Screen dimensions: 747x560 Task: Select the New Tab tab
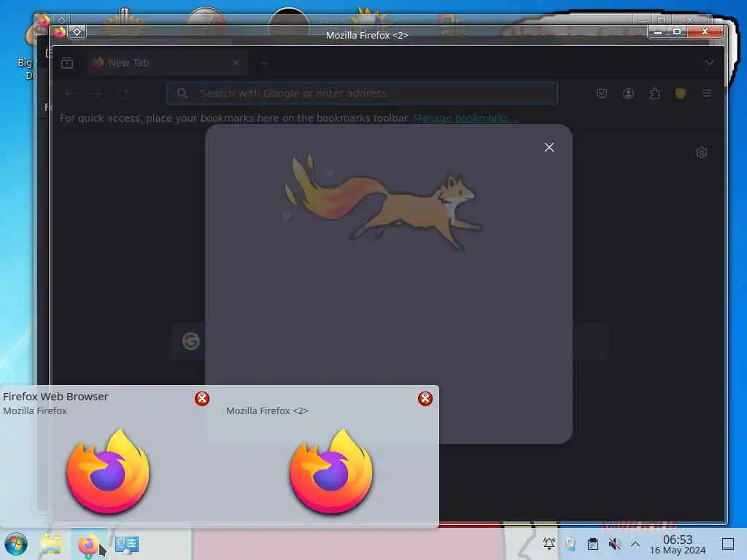pyautogui.click(x=167, y=63)
